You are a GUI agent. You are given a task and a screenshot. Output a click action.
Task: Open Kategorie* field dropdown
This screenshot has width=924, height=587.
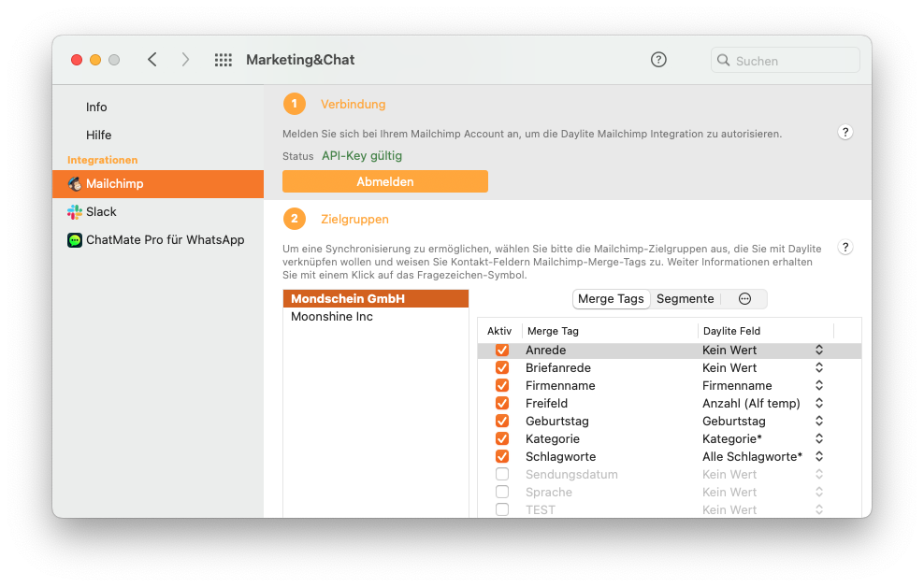click(819, 438)
